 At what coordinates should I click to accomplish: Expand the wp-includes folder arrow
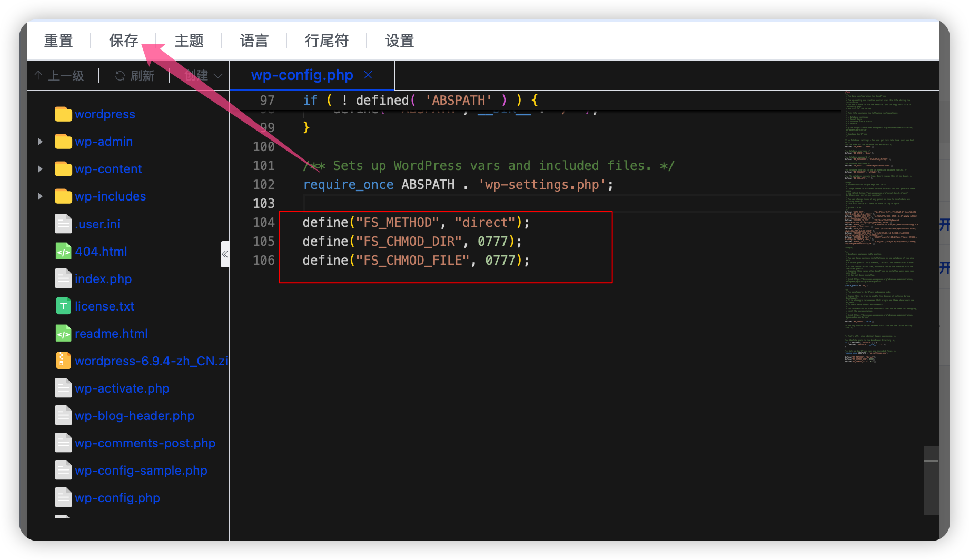(x=40, y=196)
